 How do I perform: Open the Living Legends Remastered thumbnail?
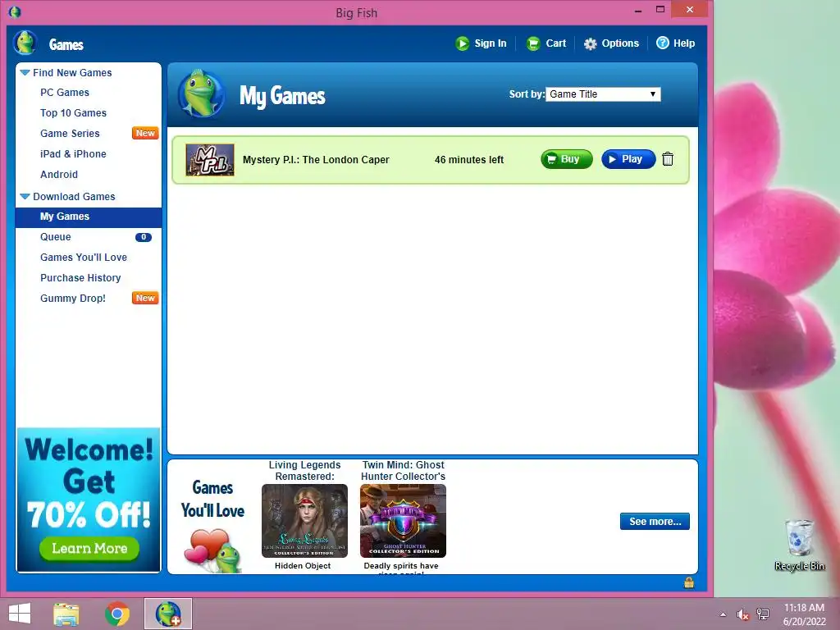(x=304, y=521)
